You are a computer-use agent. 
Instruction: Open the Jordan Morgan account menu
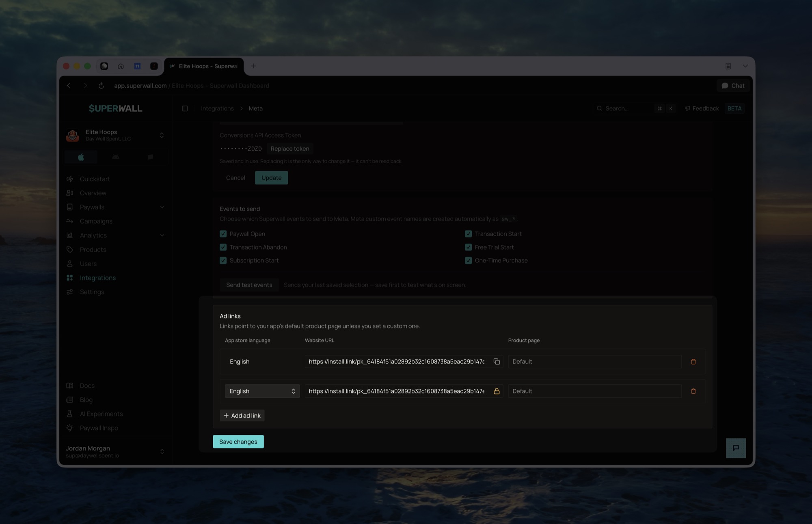click(x=162, y=452)
